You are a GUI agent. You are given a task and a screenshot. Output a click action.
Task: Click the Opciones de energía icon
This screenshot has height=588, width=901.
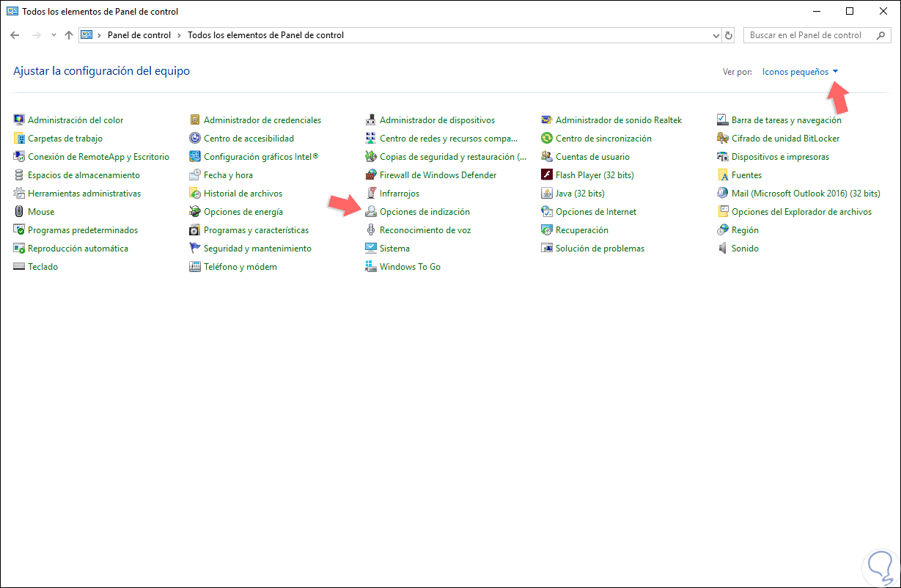pyautogui.click(x=195, y=212)
